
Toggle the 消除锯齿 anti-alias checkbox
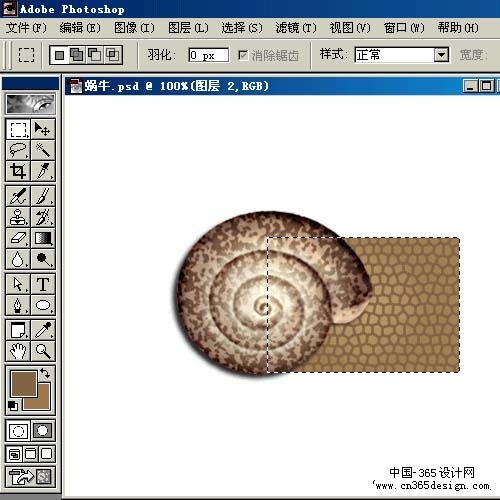(x=243, y=55)
